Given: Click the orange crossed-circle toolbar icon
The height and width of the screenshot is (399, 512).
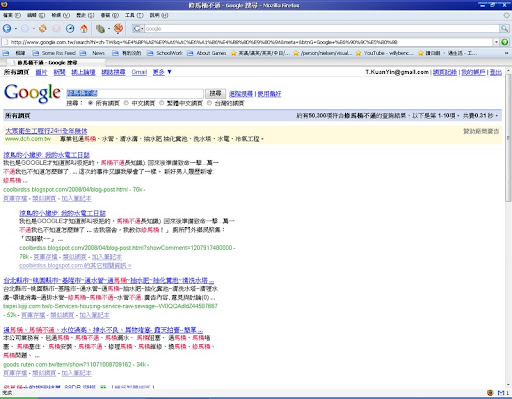Looking at the screenshot, I should click(x=118, y=29).
